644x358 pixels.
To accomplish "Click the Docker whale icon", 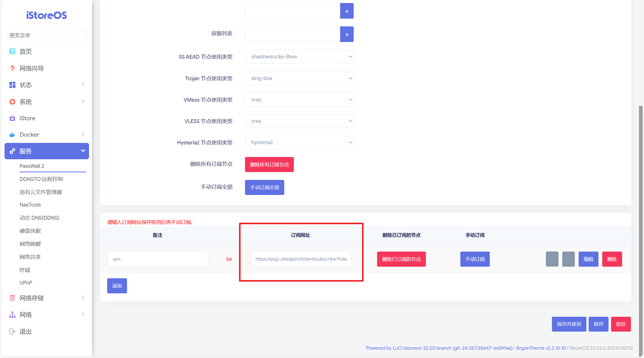I will 12,135.
